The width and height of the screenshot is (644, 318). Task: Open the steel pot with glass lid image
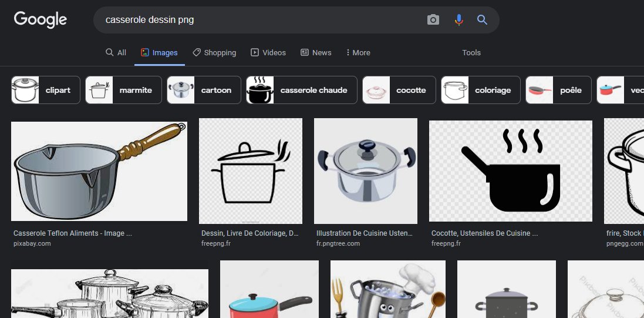click(x=366, y=171)
